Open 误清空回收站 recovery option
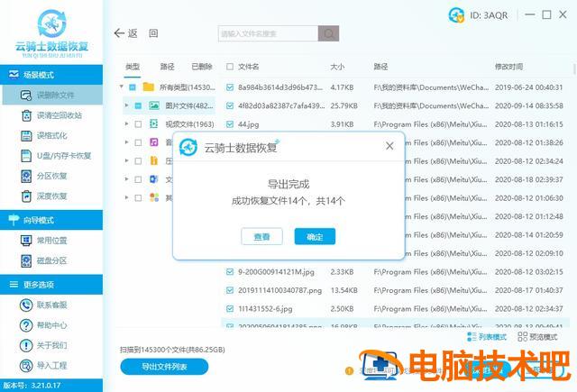The image size is (577, 392). tap(51, 115)
